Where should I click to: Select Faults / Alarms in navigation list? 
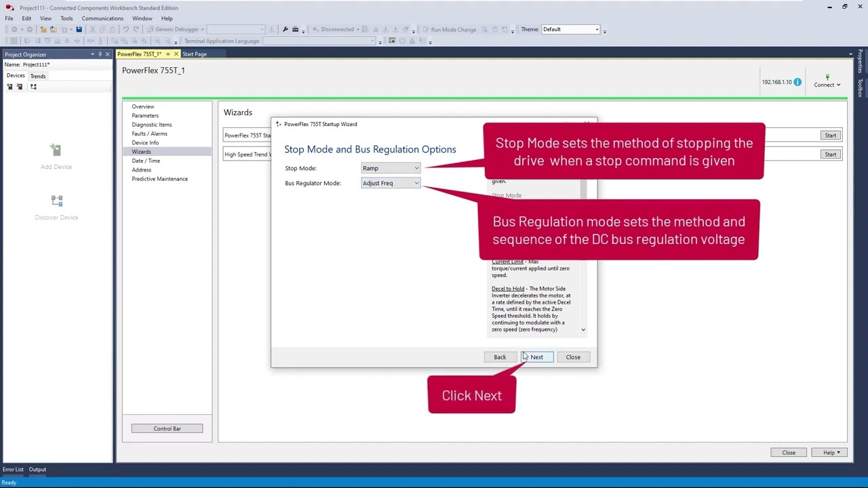coord(149,134)
